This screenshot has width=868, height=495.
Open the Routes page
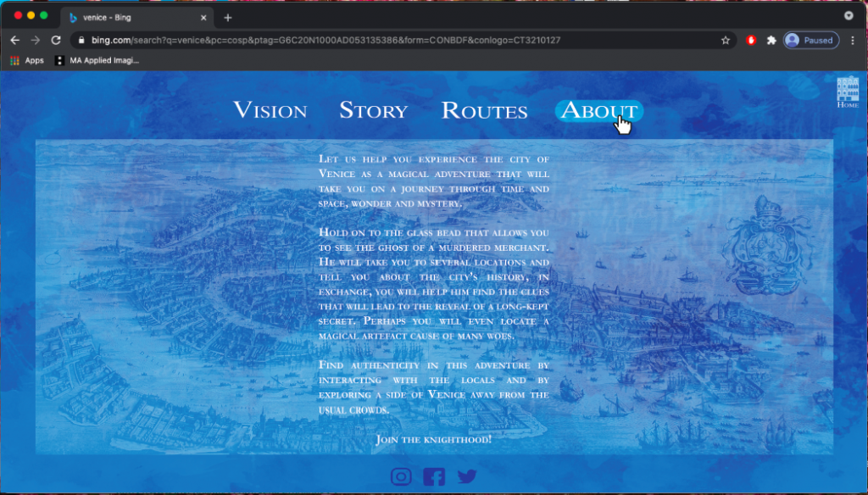484,111
